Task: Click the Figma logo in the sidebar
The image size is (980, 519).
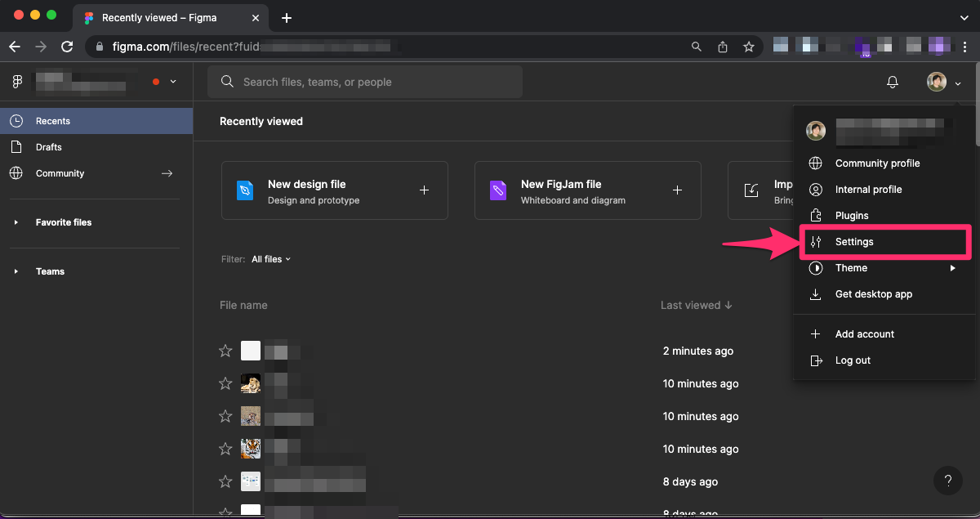Action: pos(17,82)
